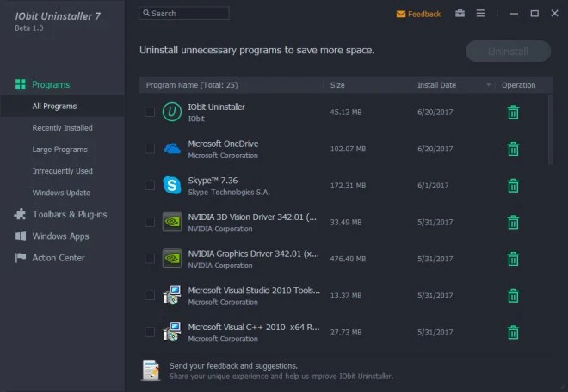The width and height of the screenshot is (568, 392).
Task: Click the Microsoft OneDrive cloud icon
Action: tap(172, 149)
